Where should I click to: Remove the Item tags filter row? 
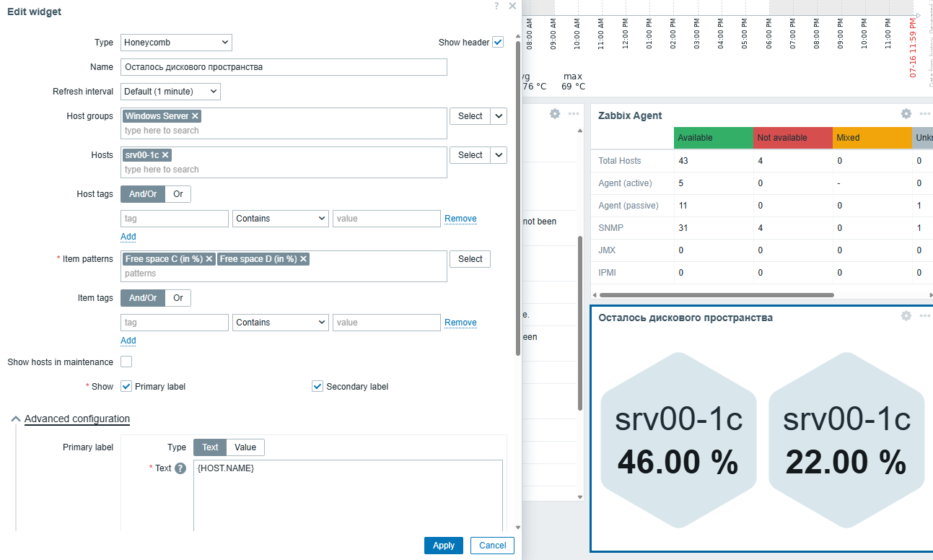coord(460,323)
